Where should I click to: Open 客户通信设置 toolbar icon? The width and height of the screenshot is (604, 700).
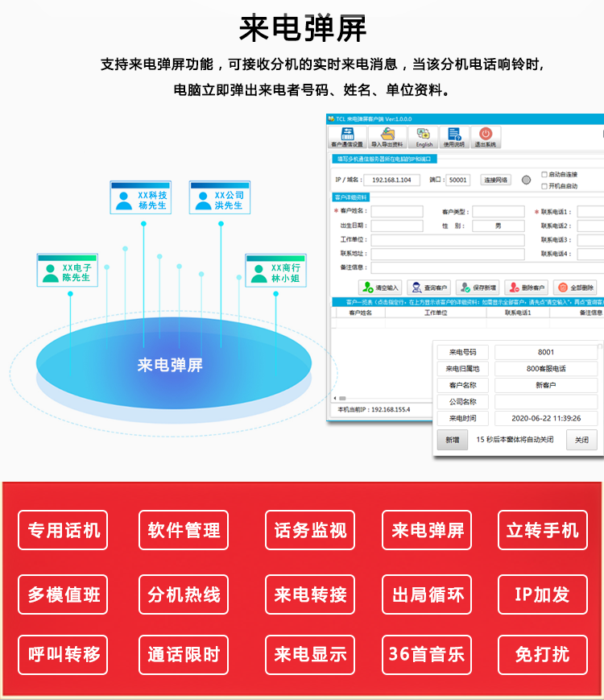(x=347, y=136)
